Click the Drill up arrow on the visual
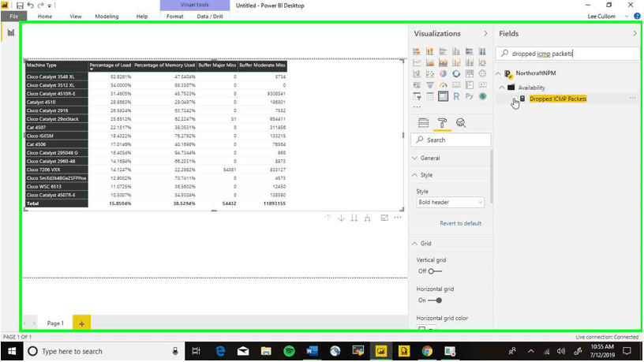The height and width of the screenshot is (362, 644). tap(328, 218)
